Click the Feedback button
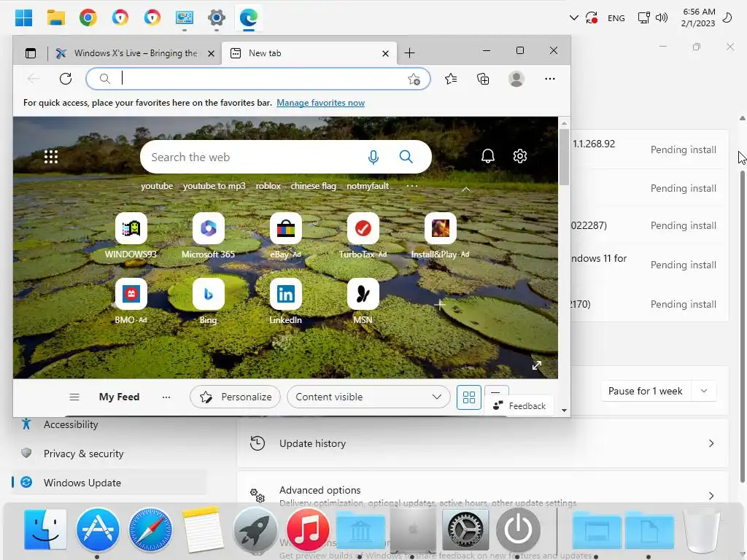 click(x=519, y=405)
